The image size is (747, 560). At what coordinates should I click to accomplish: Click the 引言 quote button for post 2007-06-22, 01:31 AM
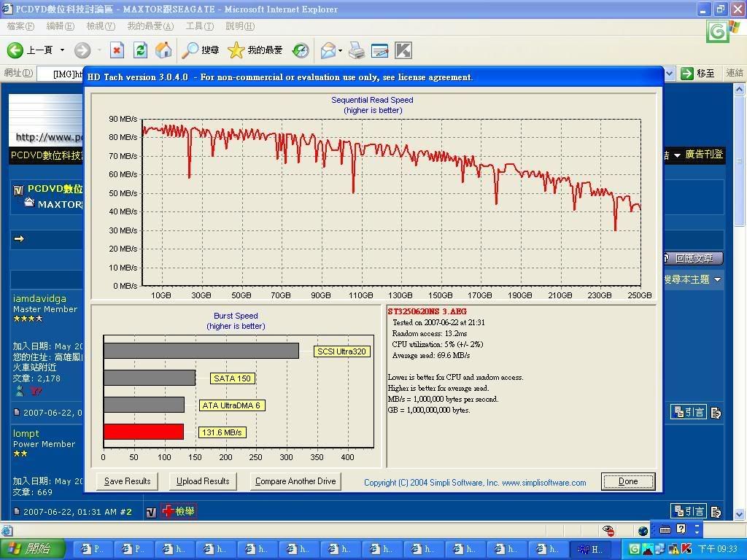(x=689, y=511)
